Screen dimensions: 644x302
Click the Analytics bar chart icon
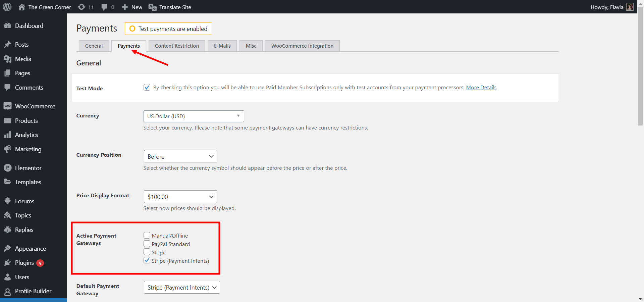(7, 135)
